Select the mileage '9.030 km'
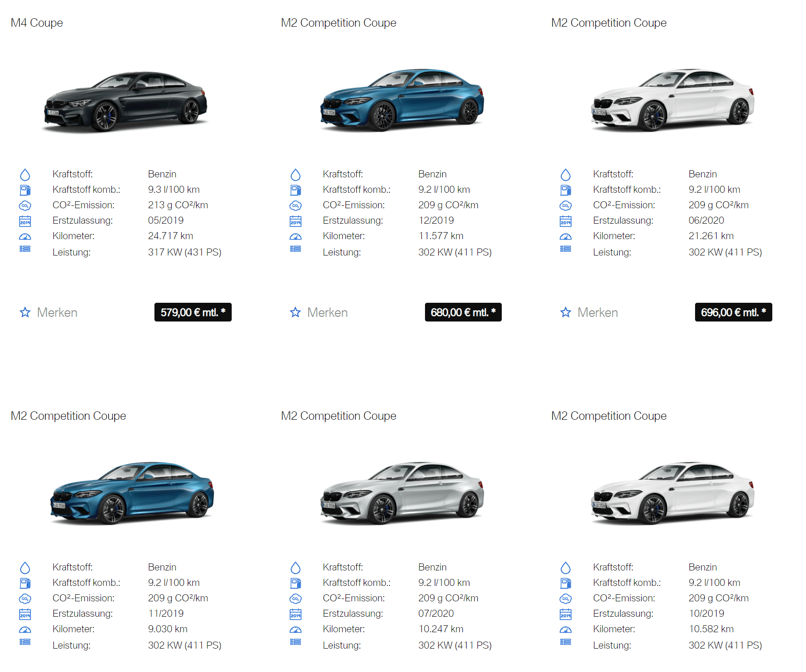The width and height of the screenshot is (806, 672). [168, 629]
